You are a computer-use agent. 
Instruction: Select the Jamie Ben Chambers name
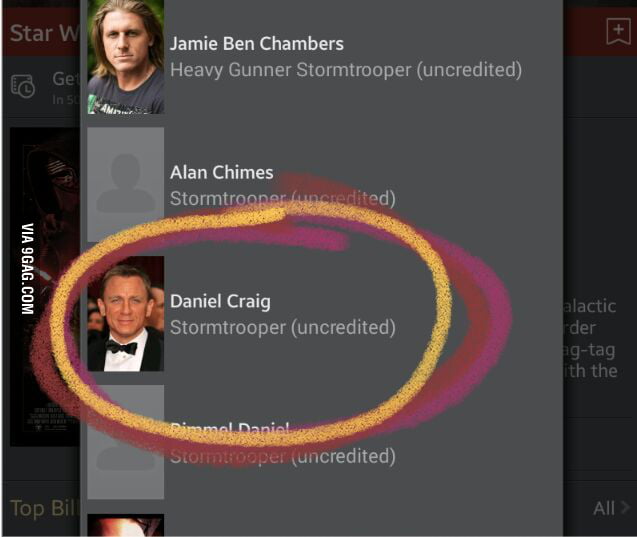click(257, 43)
